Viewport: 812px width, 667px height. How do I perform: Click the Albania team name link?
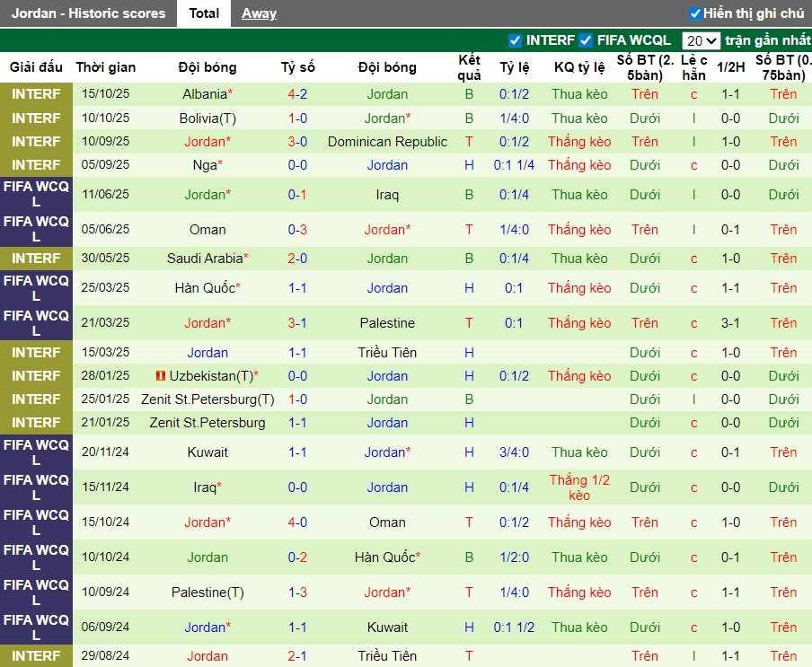(x=205, y=94)
